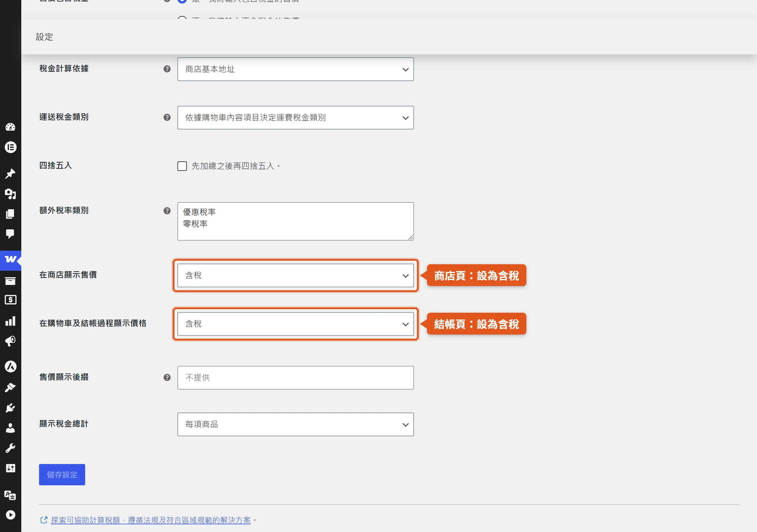Click the 額外稅率類別 text area
This screenshot has height=532, width=757.
tap(295, 221)
